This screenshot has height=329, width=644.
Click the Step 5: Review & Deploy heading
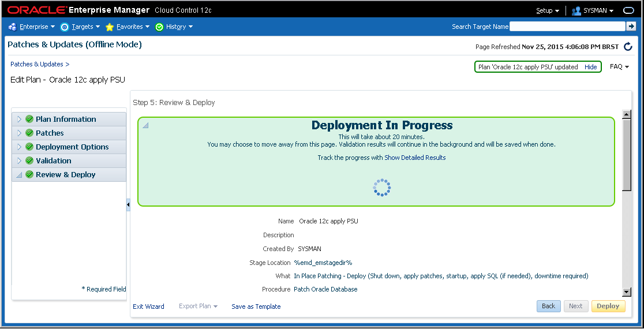pos(174,102)
